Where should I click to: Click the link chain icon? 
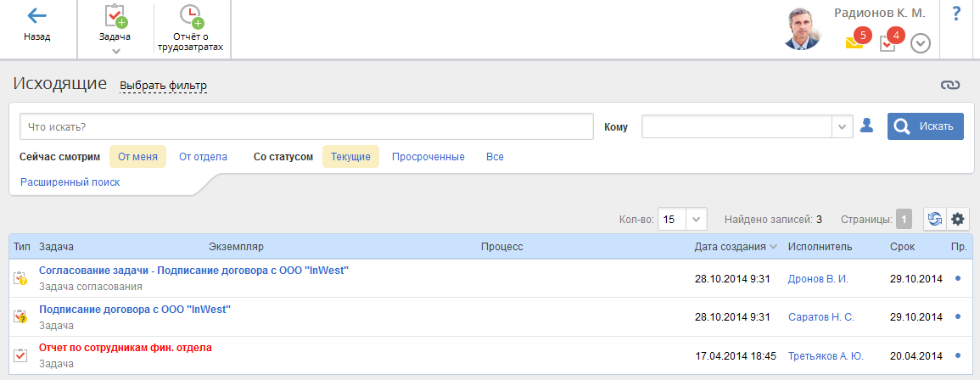click(949, 85)
